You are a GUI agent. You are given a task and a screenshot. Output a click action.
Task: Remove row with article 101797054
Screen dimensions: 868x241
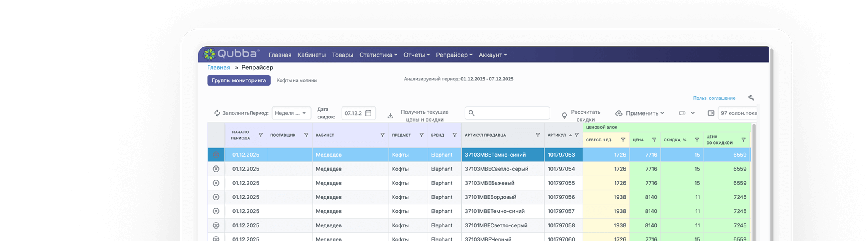[216, 169]
